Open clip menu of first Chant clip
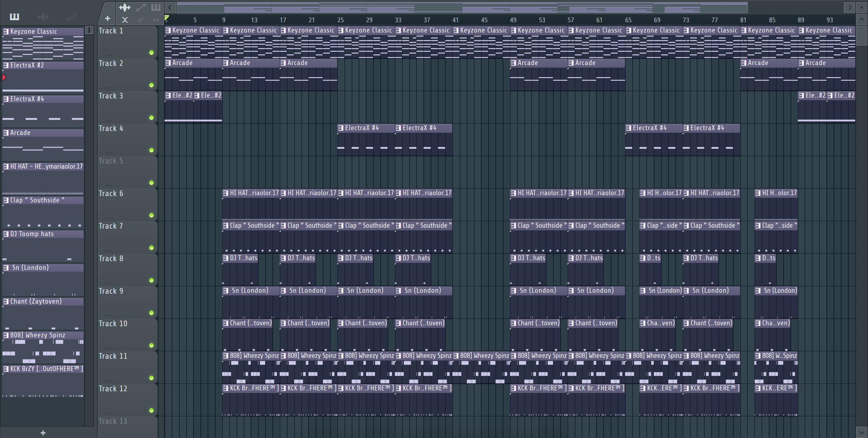Viewport: 868px width, 438px height. (225, 323)
